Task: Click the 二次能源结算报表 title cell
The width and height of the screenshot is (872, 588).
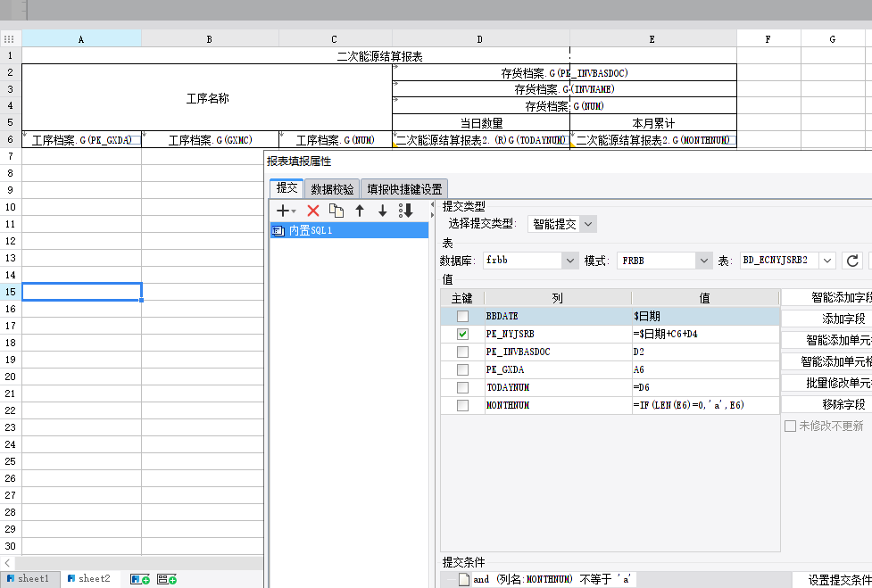Action: (x=379, y=56)
